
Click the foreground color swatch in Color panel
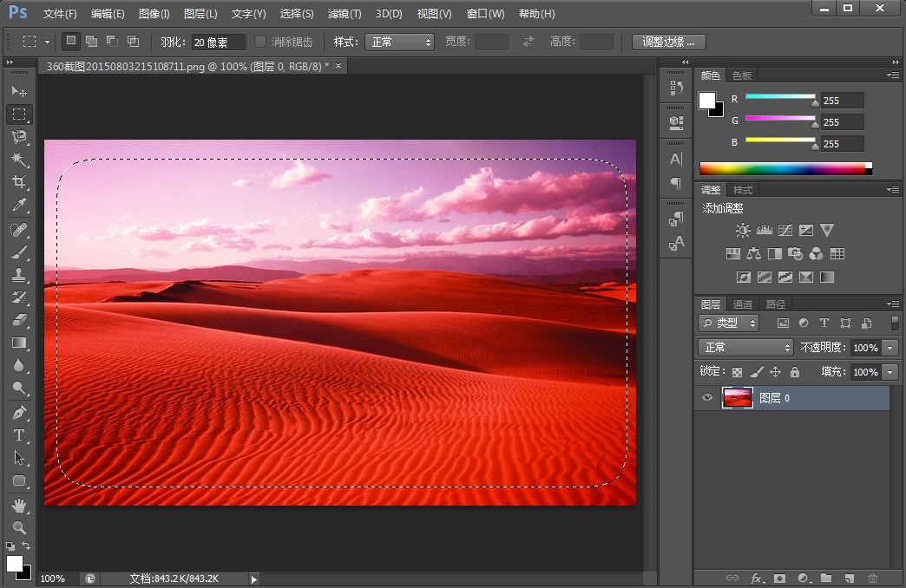tap(707, 101)
